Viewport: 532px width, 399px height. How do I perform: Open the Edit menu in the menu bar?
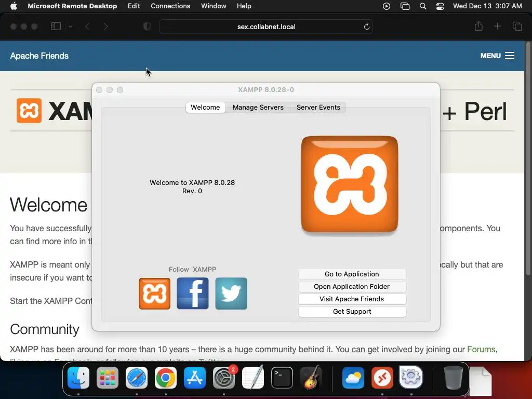tap(134, 6)
